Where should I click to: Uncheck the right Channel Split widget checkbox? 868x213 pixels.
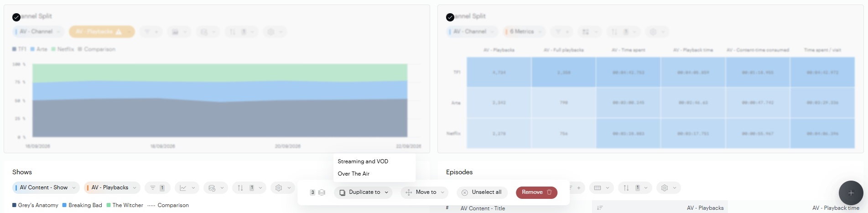pyautogui.click(x=450, y=17)
